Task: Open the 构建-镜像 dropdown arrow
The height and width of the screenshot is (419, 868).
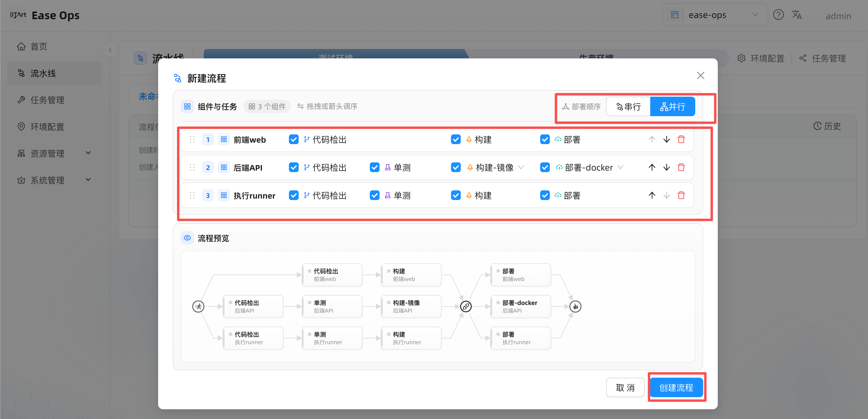Action: pos(521,168)
